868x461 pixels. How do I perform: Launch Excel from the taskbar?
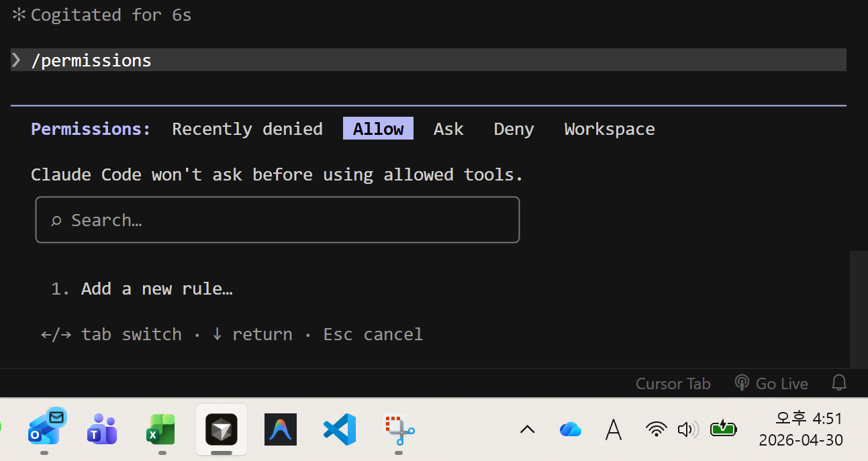click(161, 429)
